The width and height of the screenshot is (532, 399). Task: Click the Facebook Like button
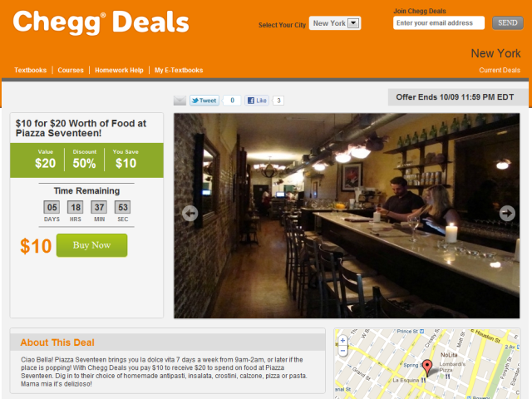click(x=257, y=101)
